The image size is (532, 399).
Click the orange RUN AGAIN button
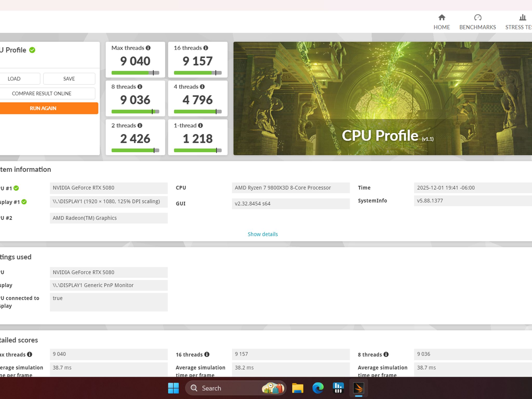pyautogui.click(x=49, y=108)
